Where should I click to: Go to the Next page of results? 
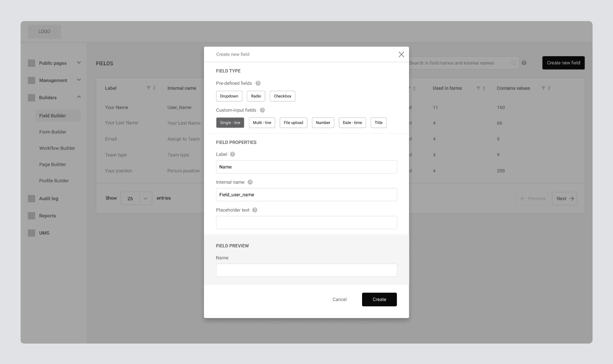(x=564, y=198)
